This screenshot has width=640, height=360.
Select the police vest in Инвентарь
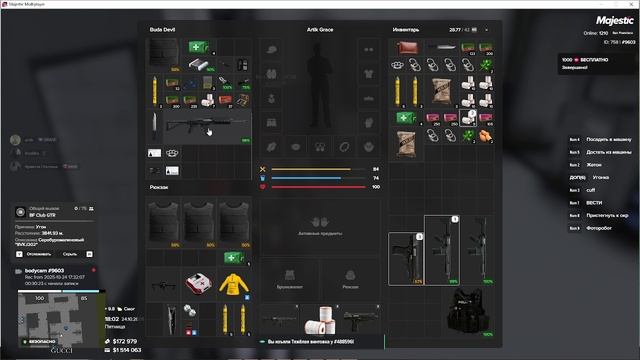468,312
